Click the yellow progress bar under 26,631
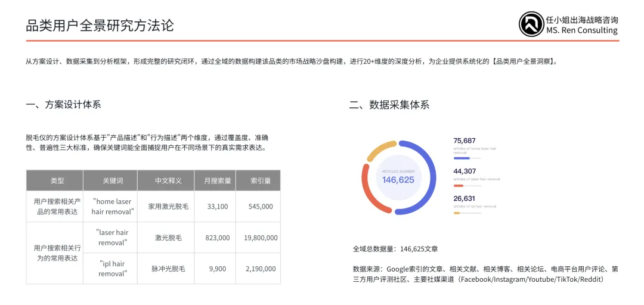Image resolution: width=644 pixels, height=305 pixels. tap(457, 213)
